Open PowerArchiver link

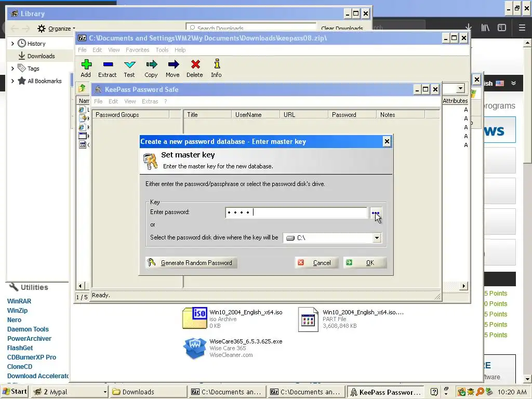(29, 339)
